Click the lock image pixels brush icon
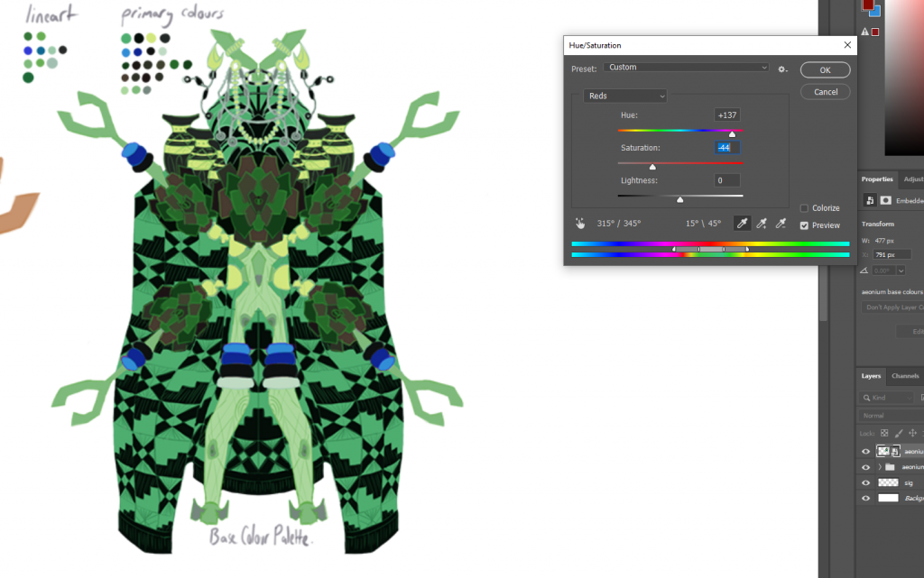This screenshot has width=924, height=578. pyautogui.click(x=899, y=433)
